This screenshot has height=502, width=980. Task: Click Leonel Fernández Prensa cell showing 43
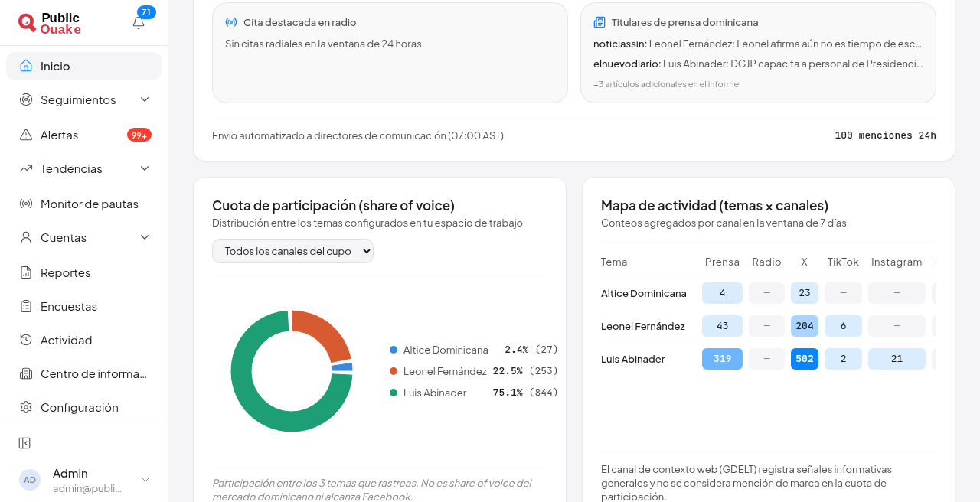coord(722,326)
